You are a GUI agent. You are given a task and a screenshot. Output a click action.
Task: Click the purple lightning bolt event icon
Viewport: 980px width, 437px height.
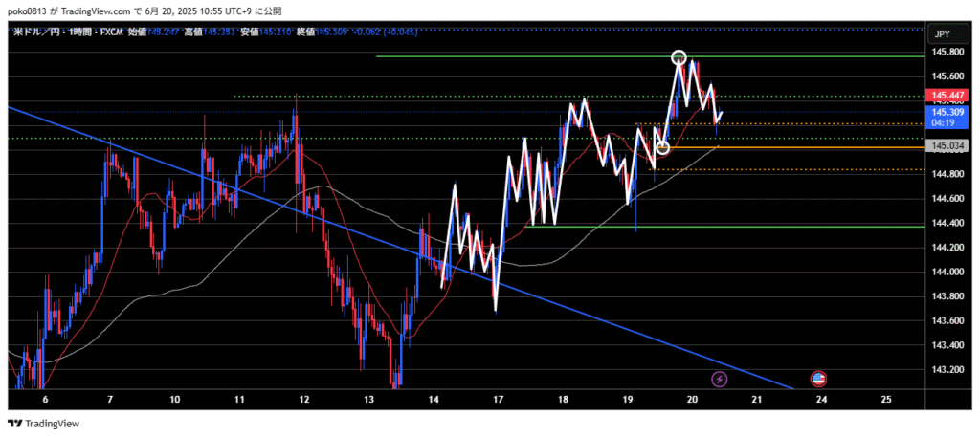coord(720,379)
